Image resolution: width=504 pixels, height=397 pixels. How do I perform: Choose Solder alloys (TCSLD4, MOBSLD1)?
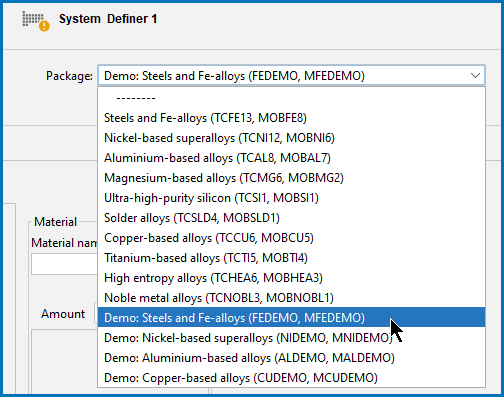pyautogui.click(x=291, y=218)
